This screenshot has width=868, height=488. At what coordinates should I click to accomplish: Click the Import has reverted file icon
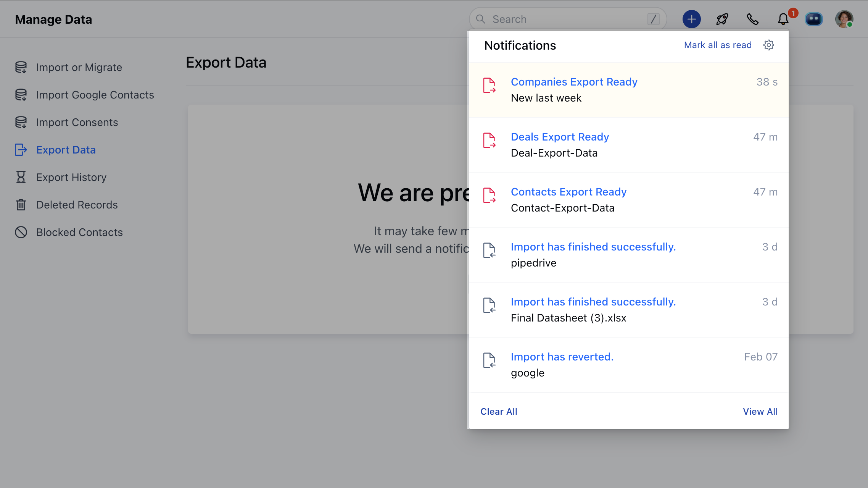coord(489,360)
